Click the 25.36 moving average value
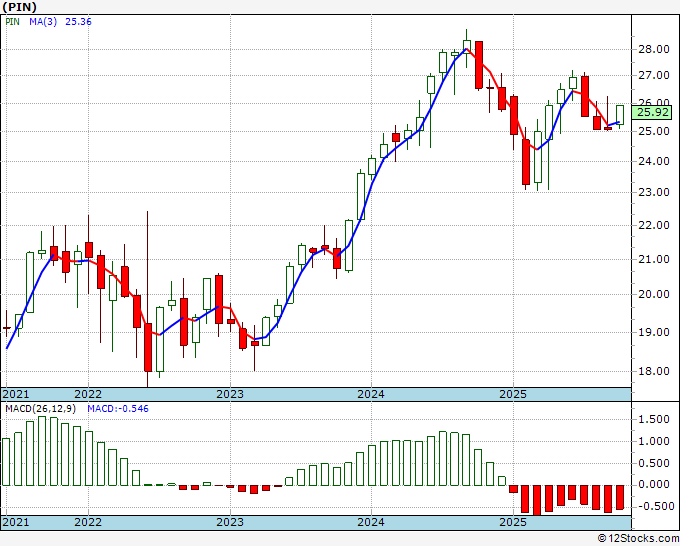The image size is (680, 546). [78, 22]
